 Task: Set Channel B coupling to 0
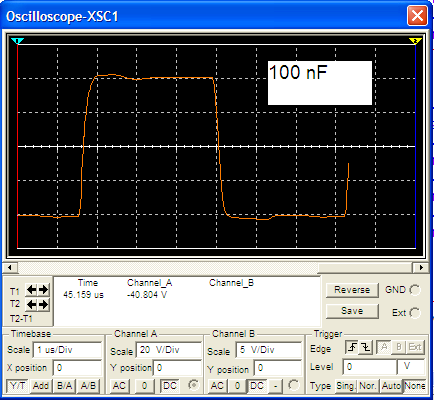pos(237,386)
